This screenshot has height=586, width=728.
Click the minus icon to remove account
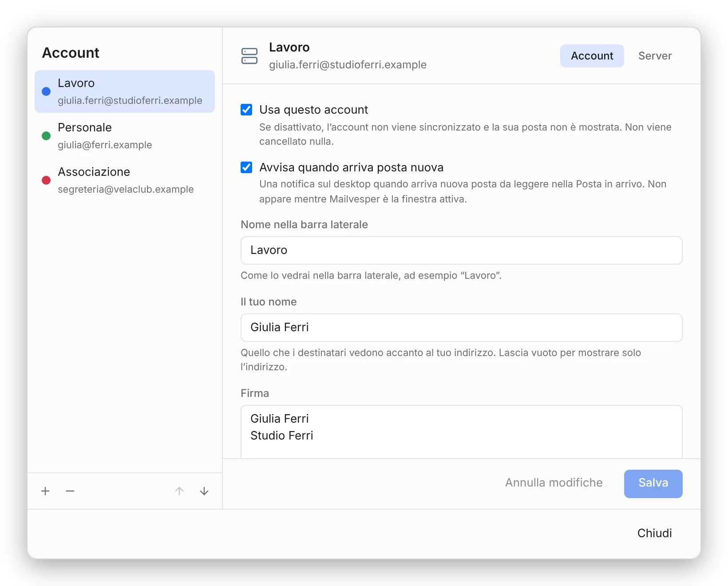pos(70,491)
